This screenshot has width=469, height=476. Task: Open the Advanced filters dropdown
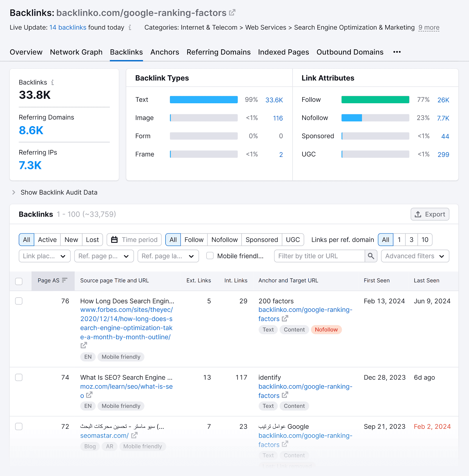click(x=415, y=256)
